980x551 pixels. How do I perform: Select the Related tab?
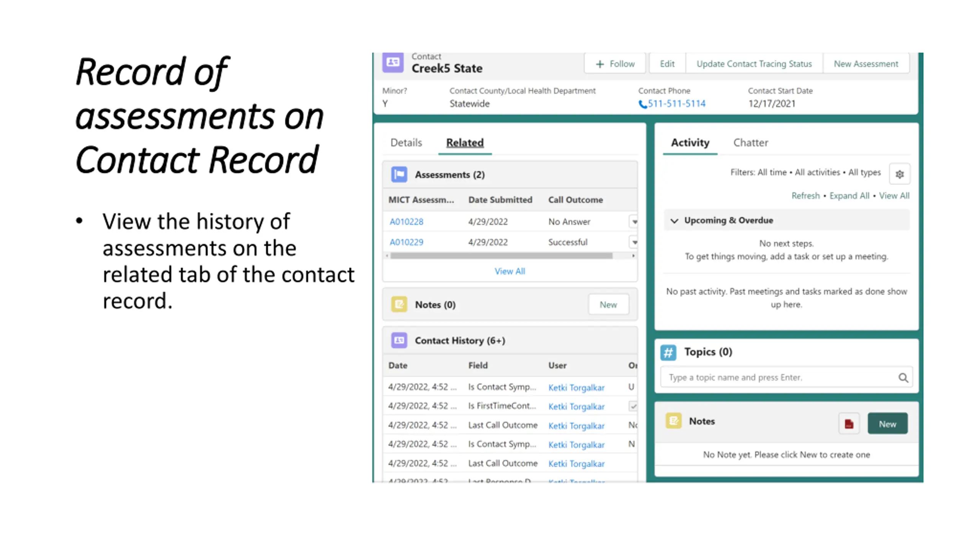point(465,142)
